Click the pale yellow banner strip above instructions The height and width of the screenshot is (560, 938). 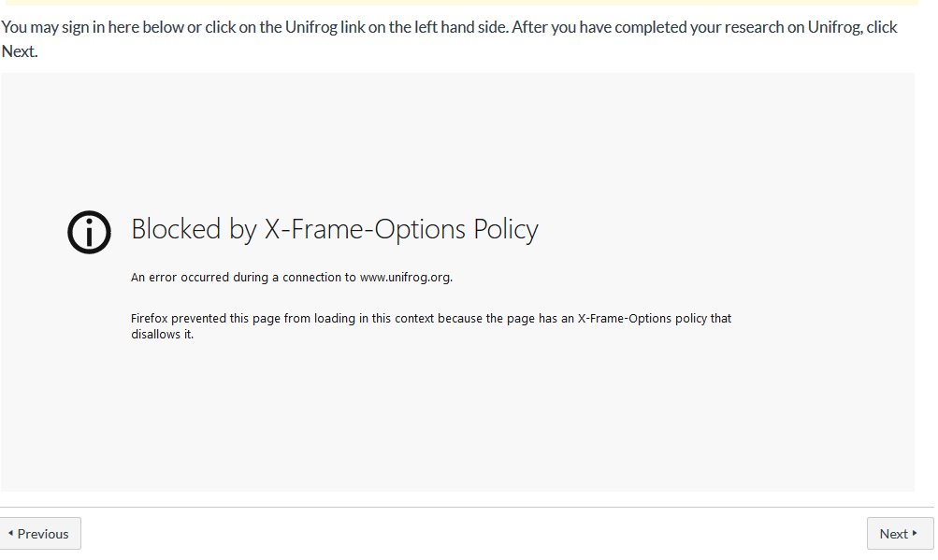(x=461, y=3)
